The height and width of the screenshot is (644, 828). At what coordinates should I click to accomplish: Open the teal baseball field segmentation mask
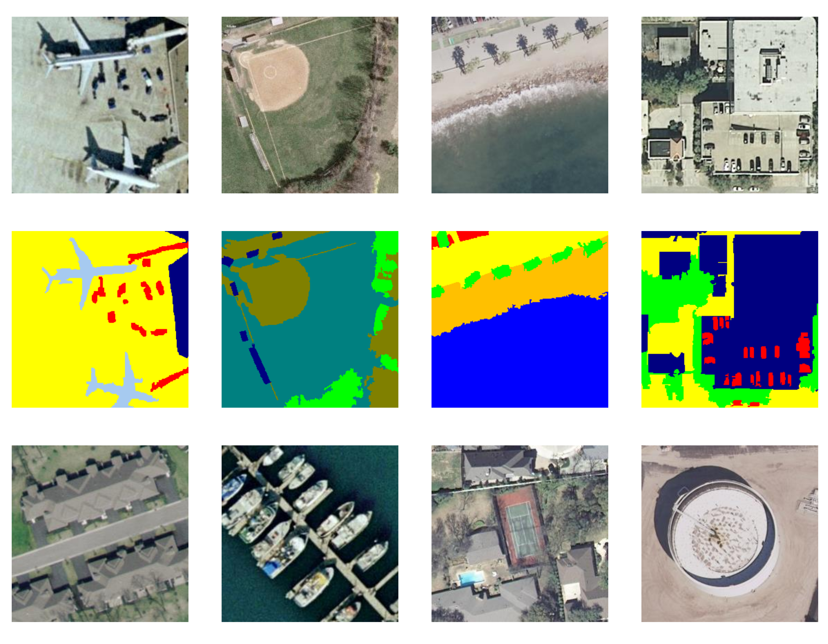[310, 319]
